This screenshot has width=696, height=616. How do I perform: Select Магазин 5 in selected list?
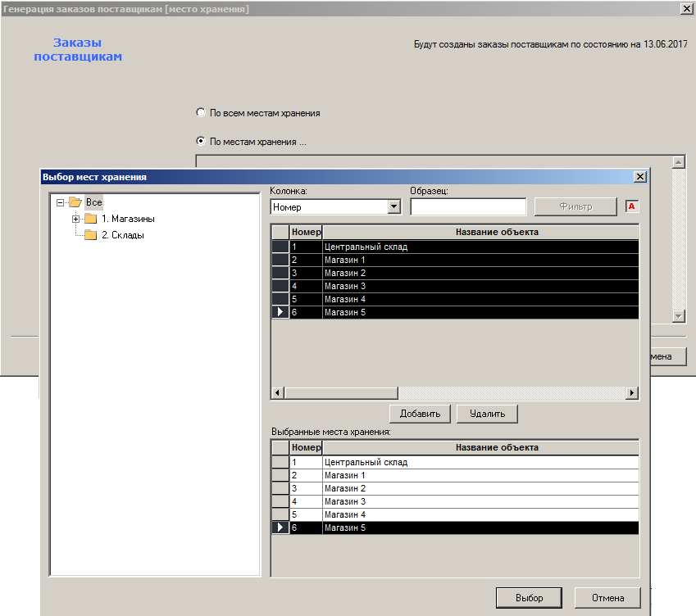coord(480,528)
